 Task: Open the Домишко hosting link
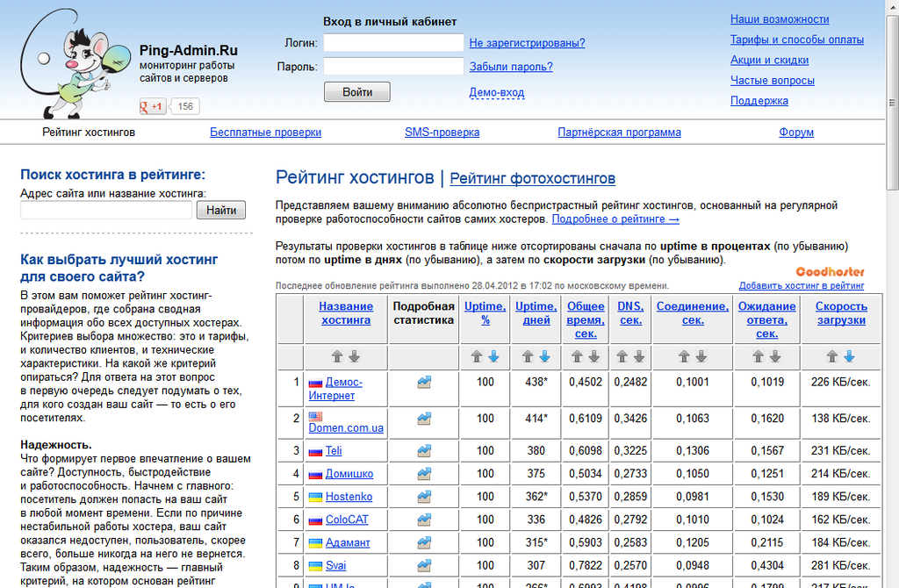pyautogui.click(x=349, y=474)
